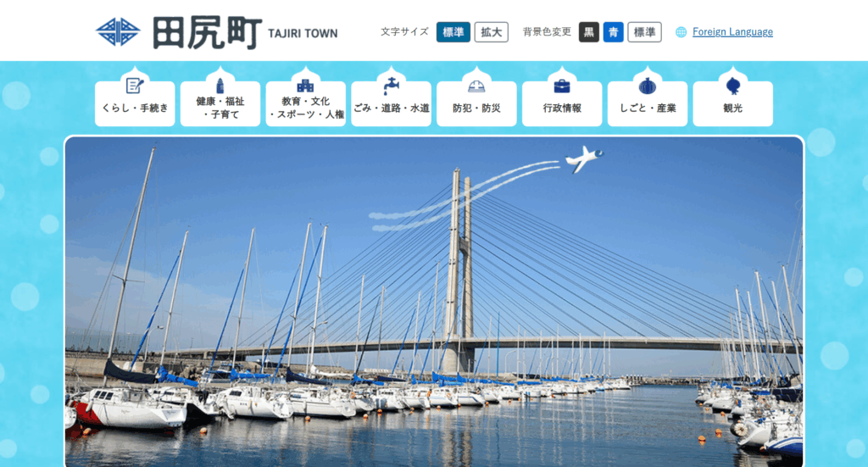Click the building icon above 健康・福祉・子育て

[220, 86]
